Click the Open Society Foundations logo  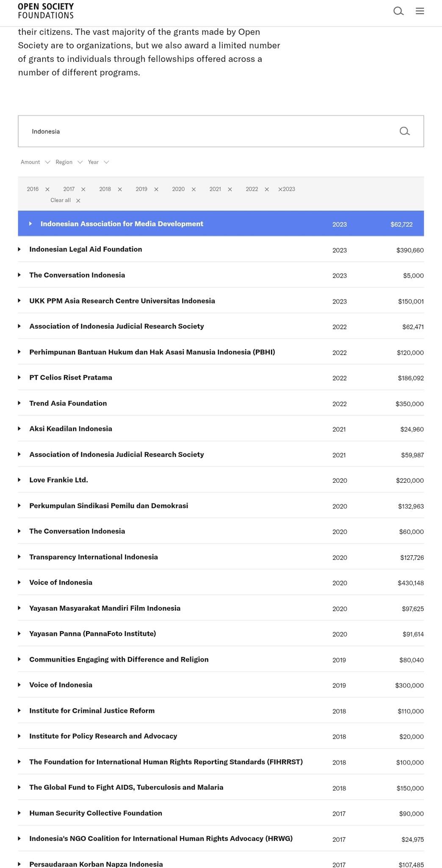pyautogui.click(x=46, y=11)
